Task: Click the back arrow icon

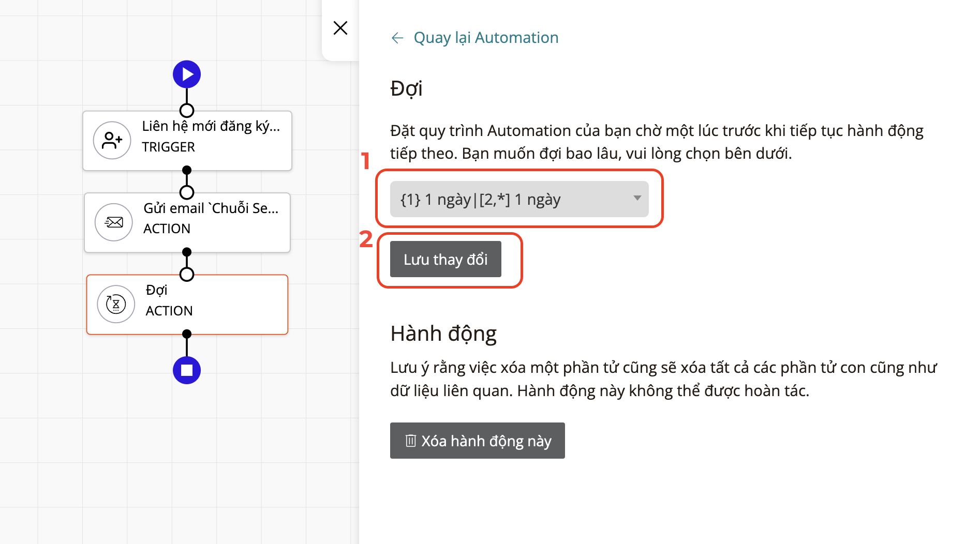Action: click(x=397, y=38)
